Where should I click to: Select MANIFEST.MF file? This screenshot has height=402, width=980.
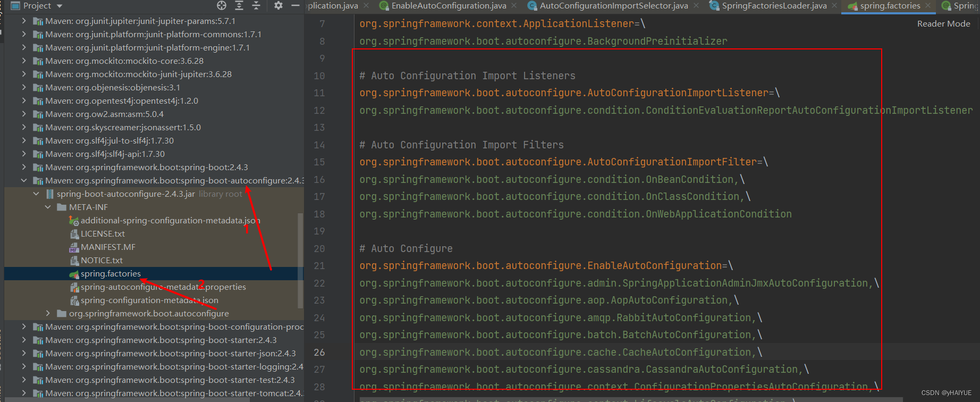click(108, 247)
